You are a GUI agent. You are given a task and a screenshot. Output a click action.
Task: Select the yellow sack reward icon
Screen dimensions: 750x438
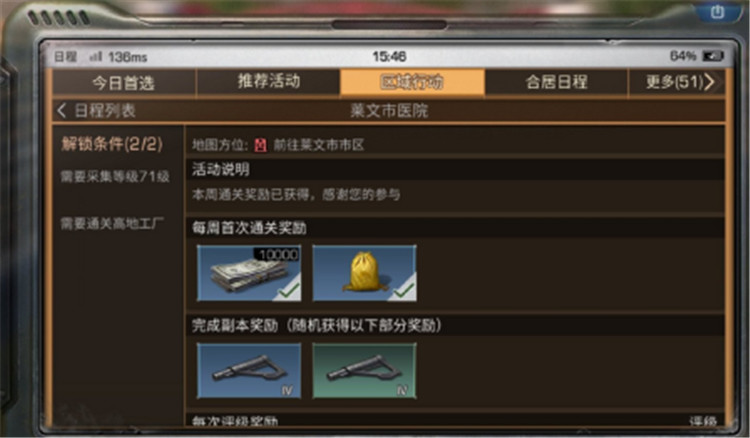pos(364,273)
